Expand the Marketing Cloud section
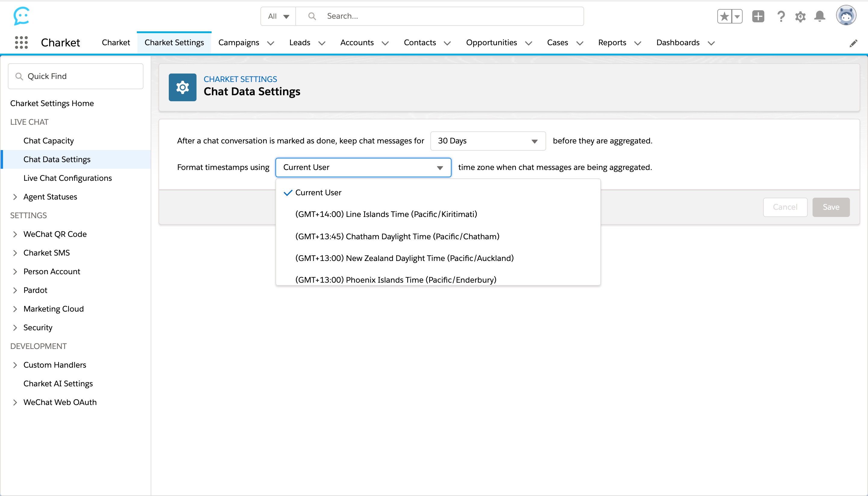The height and width of the screenshot is (496, 868). (x=15, y=309)
